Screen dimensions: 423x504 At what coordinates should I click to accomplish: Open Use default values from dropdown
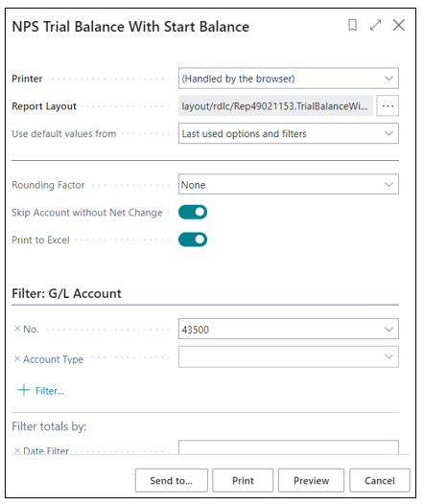[x=289, y=133]
